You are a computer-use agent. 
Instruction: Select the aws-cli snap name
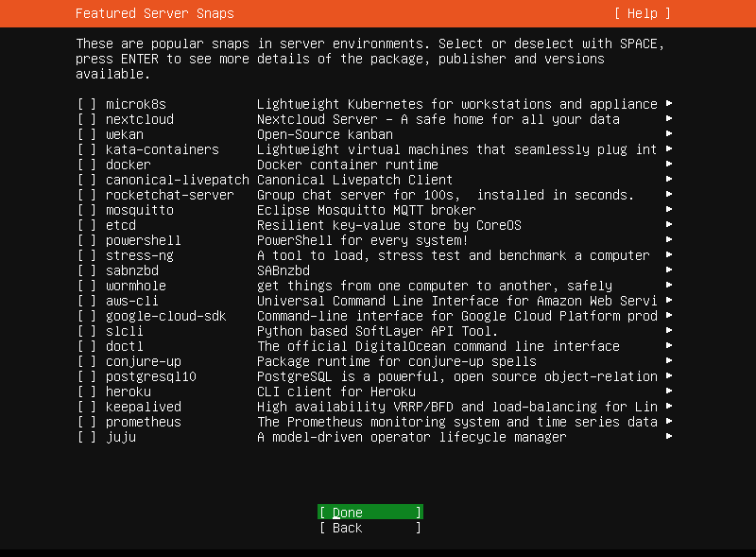pos(132,301)
